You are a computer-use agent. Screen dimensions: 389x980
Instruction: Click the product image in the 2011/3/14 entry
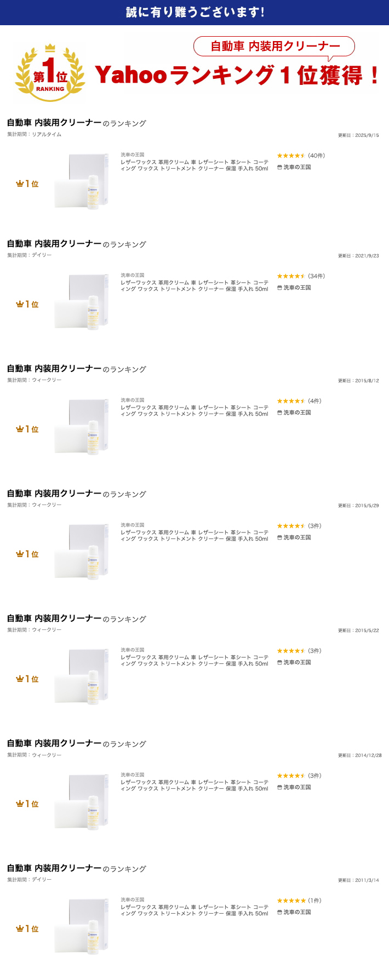(x=82, y=926)
